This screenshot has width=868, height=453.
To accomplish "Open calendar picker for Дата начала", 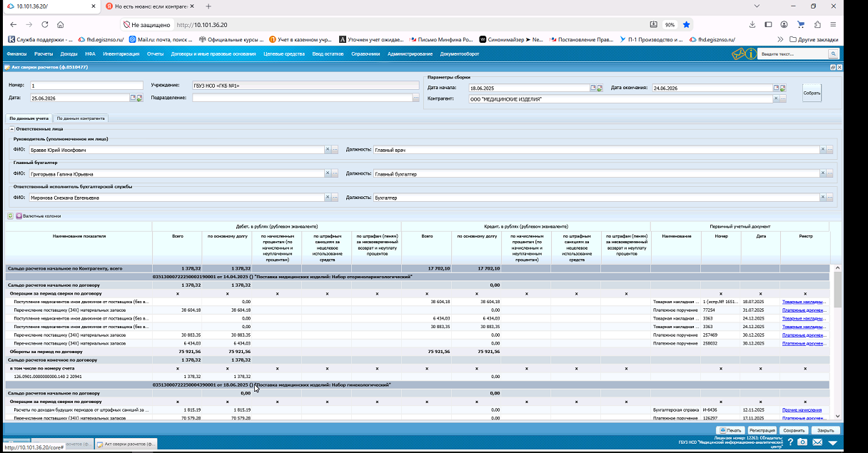I will 592,88.
